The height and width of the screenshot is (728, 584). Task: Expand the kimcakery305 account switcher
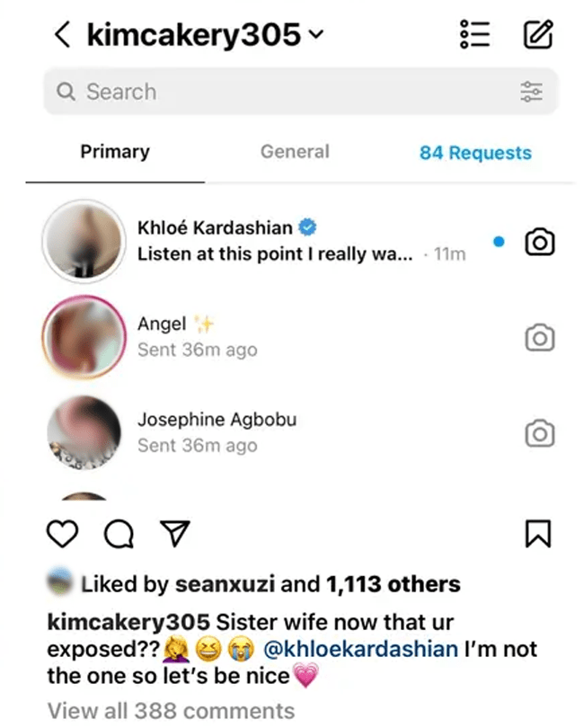pyautogui.click(x=314, y=36)
